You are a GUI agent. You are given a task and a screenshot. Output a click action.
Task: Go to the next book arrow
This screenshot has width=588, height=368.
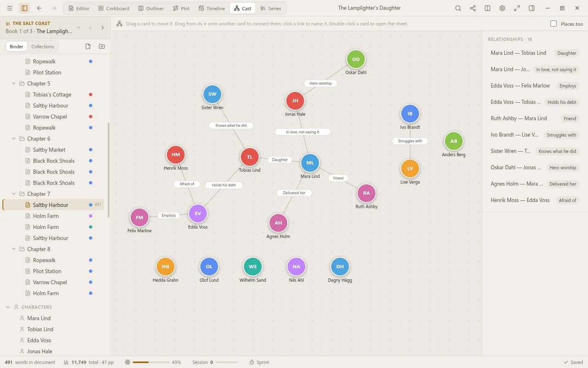click(x=102, y=28)
